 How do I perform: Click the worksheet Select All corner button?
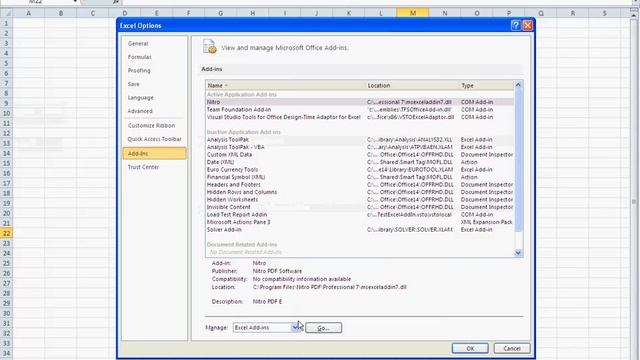(x=7, y=13)
